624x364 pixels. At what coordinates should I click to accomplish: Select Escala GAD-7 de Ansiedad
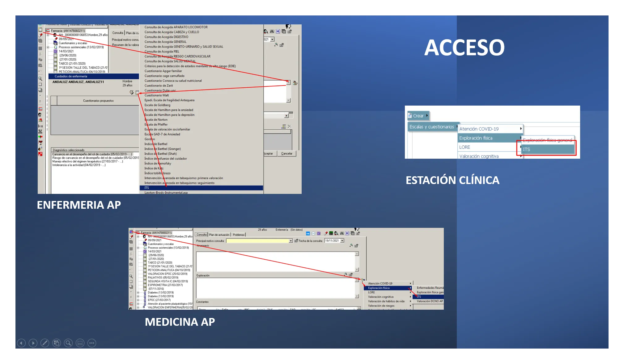tap(162, 134)
